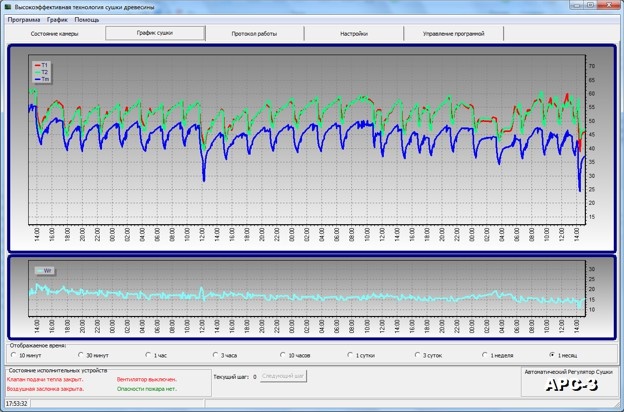
Task: Go to the "Настройки" tab
Action: pos(354,33)
